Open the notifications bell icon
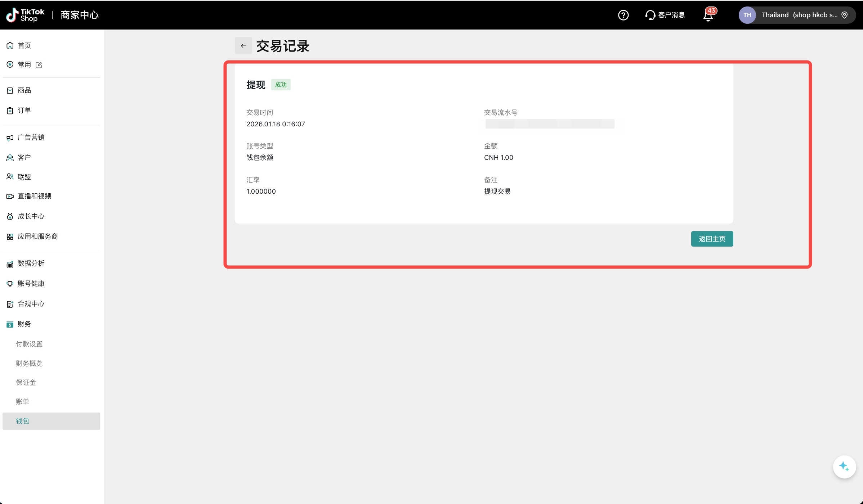The width and height of the screenshot is (863, 504). tap(708, 15)
